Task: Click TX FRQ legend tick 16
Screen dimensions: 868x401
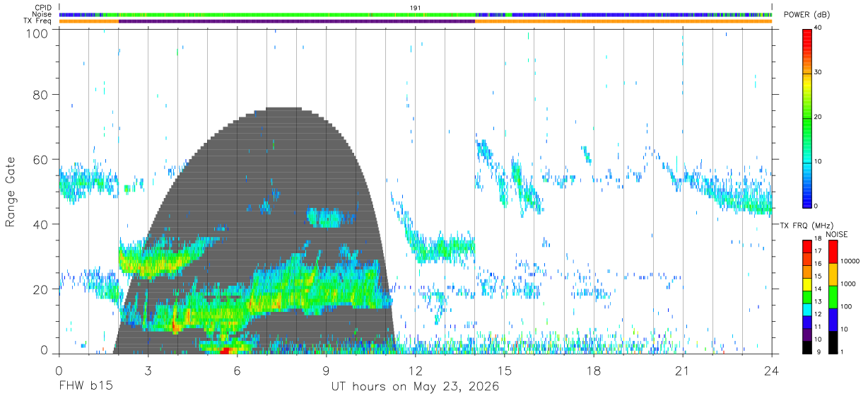Action: click(x=819, y=263)
